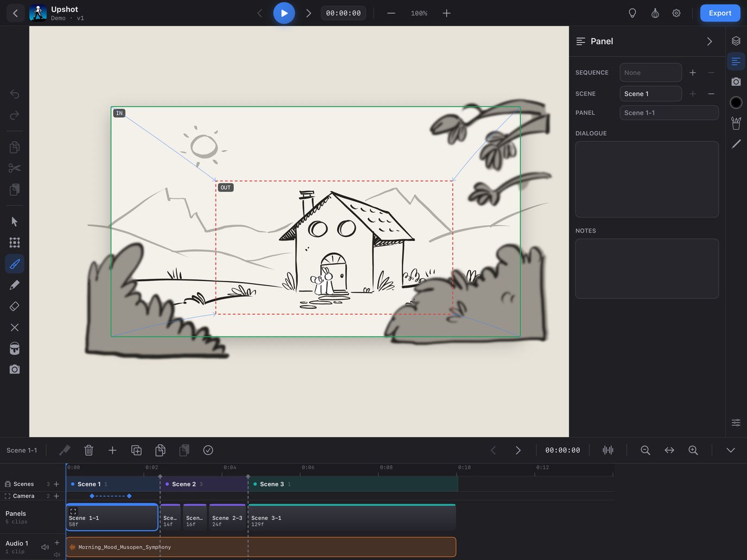Remove Scene 1 with the minus button
Screen dimensions: 747x560
click(x=711, y=94)
